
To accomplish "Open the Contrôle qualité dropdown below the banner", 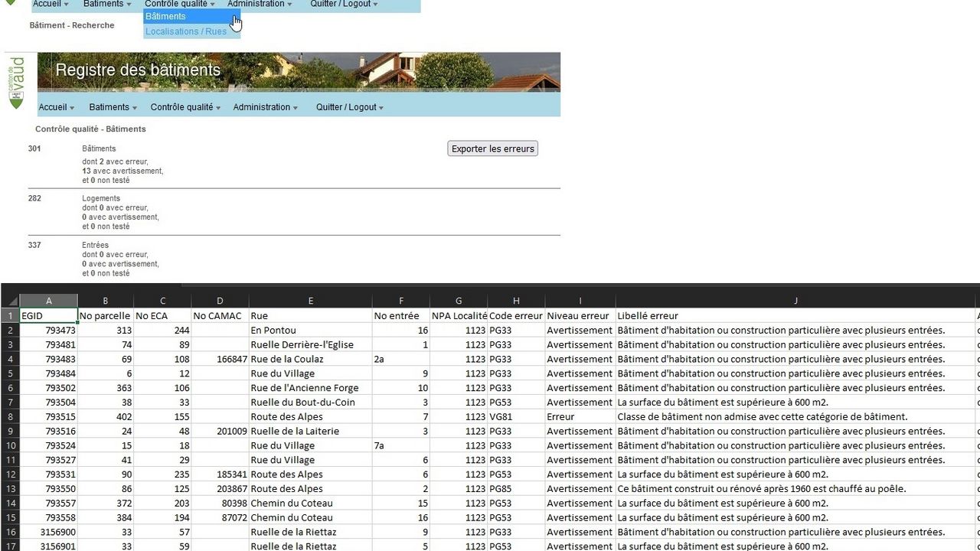I will [x=185, y=107].
